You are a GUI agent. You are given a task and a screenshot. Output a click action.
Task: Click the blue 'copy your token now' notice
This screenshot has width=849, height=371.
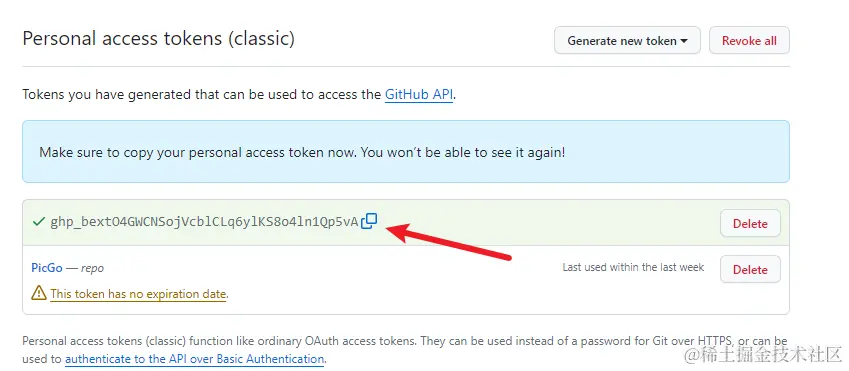pyautogui.click(x=406, y=152)
